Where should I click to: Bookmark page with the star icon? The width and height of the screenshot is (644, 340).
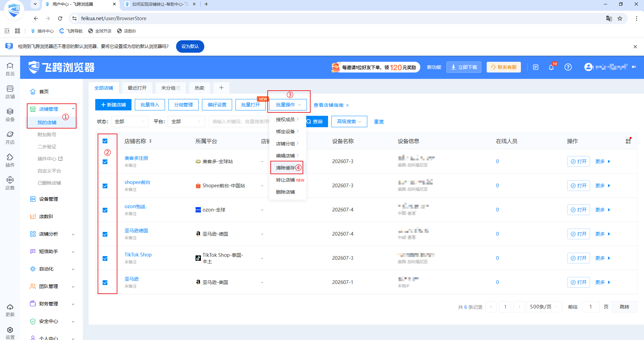[620, 18]
